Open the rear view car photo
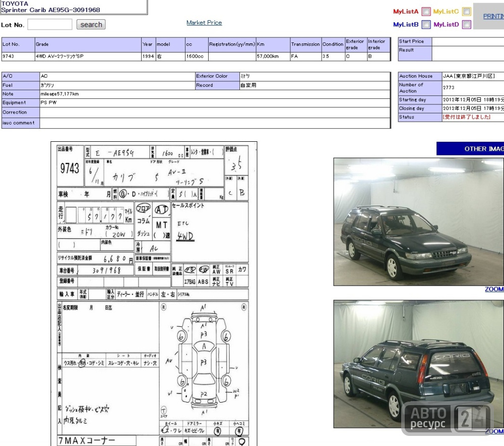504x446 pixels. tap(418, 364)
